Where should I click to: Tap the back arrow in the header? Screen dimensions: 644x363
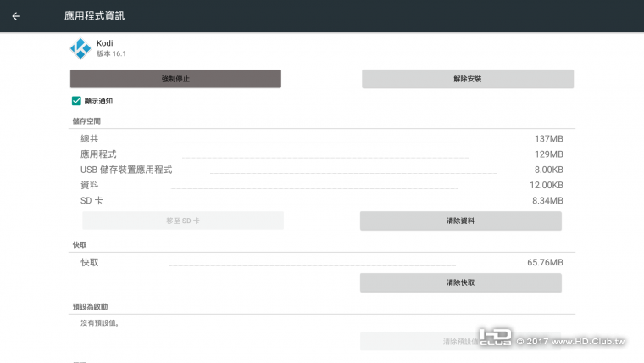(16, 16)
